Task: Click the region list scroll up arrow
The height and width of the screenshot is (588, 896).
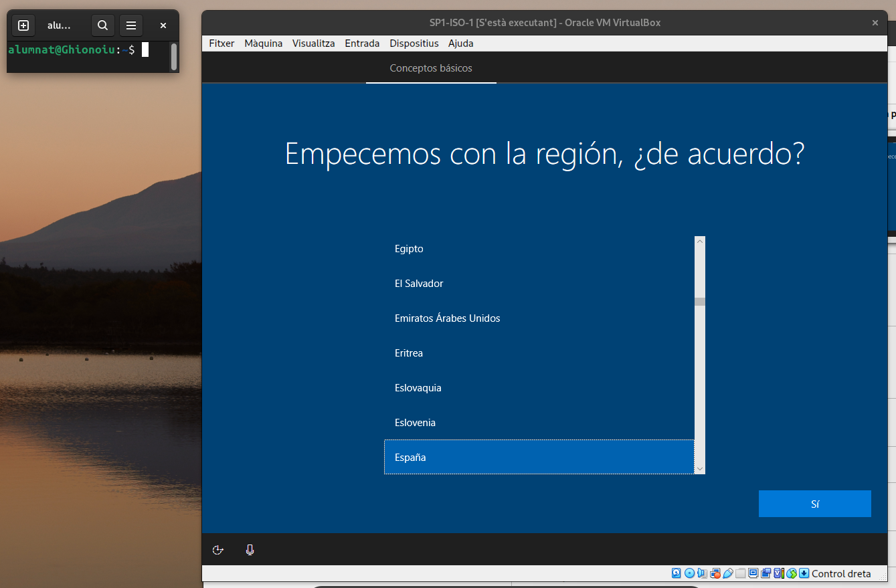Action: tap(700, 241)
